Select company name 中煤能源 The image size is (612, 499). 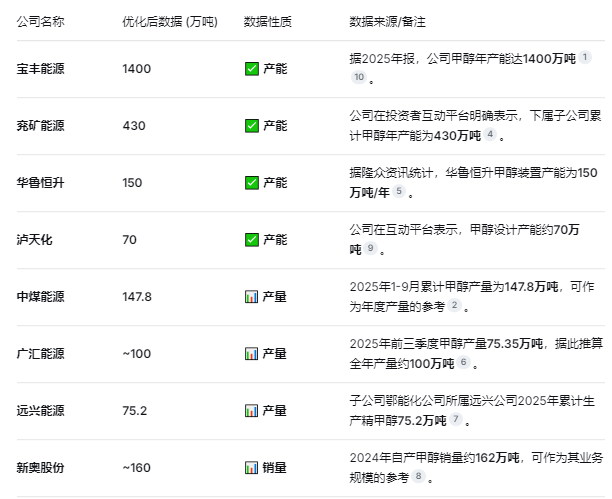tap(40, 297)
